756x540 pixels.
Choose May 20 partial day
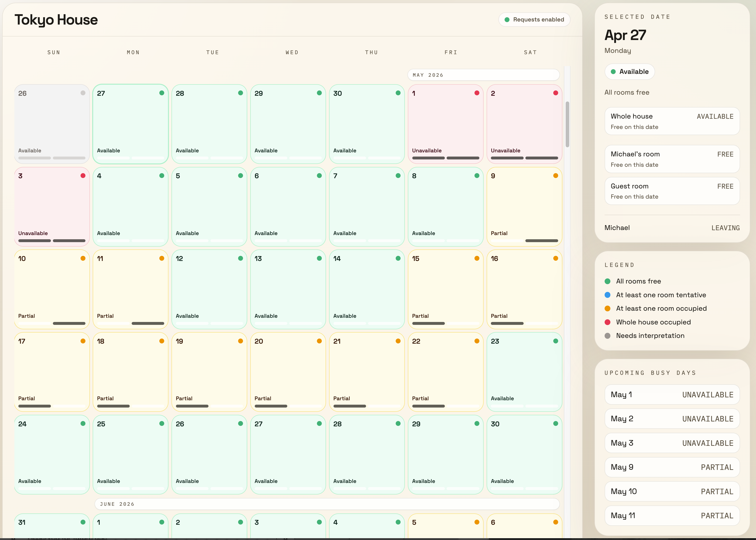288,372
